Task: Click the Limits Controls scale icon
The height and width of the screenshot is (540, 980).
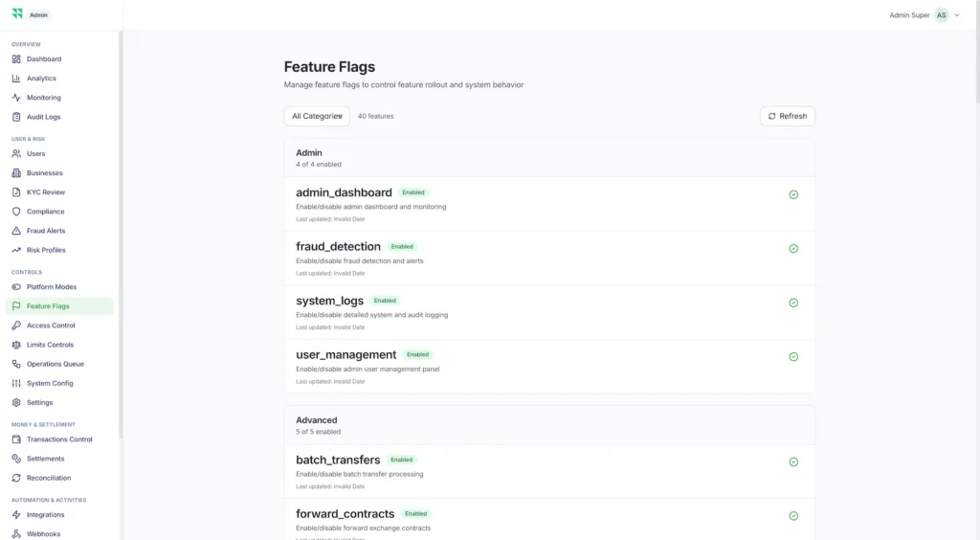Action: tap(16, 345)
